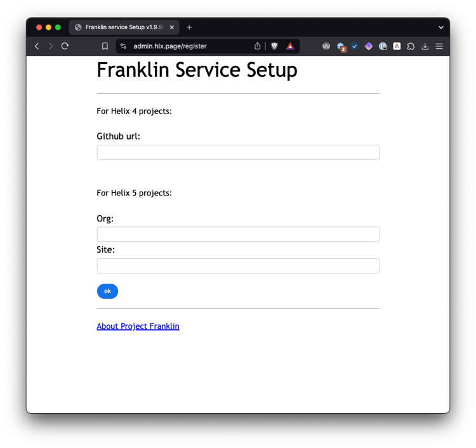Image resolution: width=476 pixels, height=448 pixels.
Task: Open the browser hamburger menu
Action: 439,46
